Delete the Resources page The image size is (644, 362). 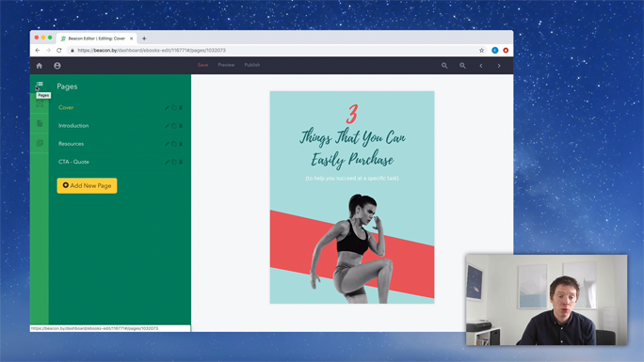click(181, 144)
